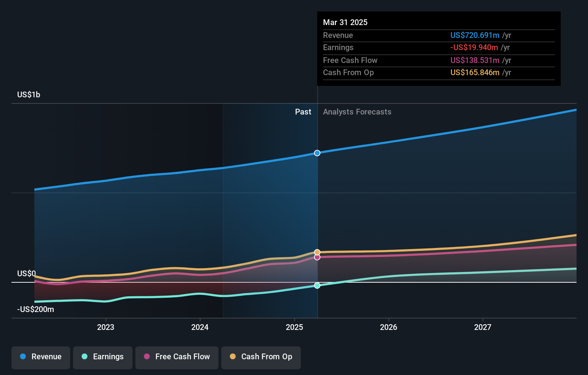Viewport: 588px width, 375px height.
Task: Click the US$138.531m free cash flow value
Action: (475, 60)
